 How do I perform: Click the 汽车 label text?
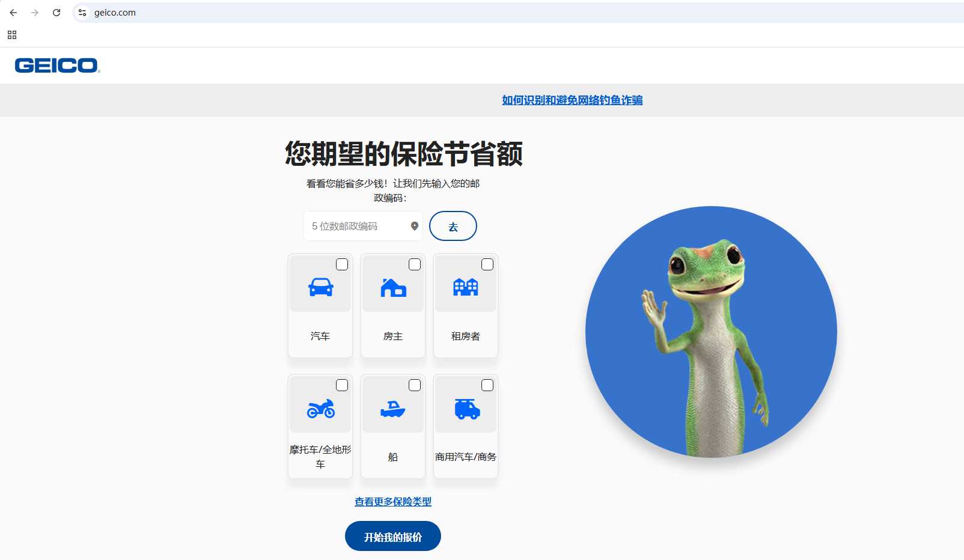(320, 336)
